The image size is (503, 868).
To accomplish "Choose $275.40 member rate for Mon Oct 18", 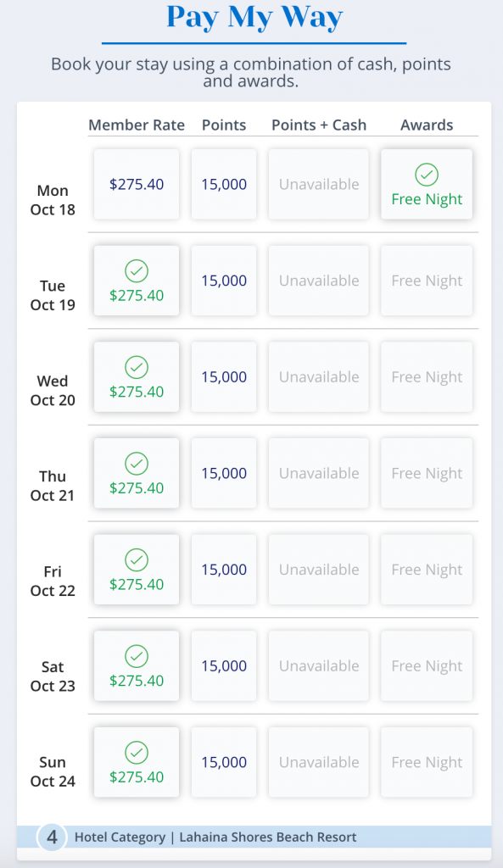I will tap(137, 184).
